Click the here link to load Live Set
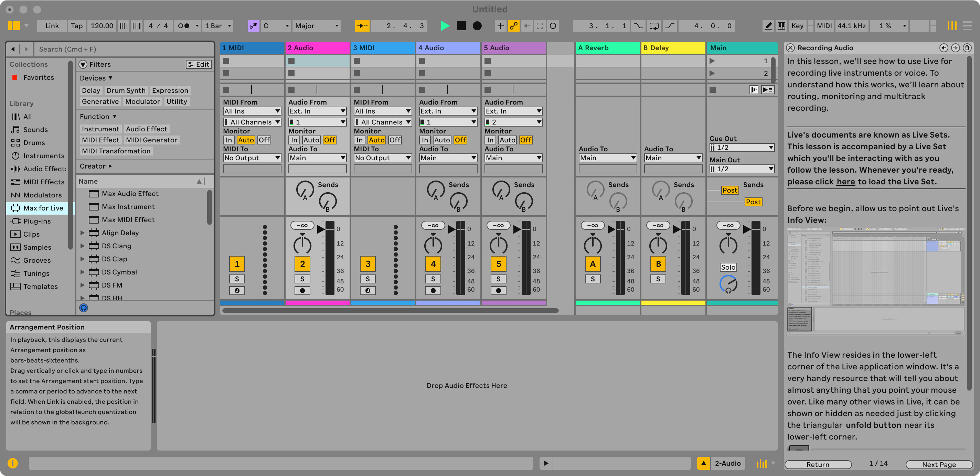980x476 pixels. pos(845,182)
